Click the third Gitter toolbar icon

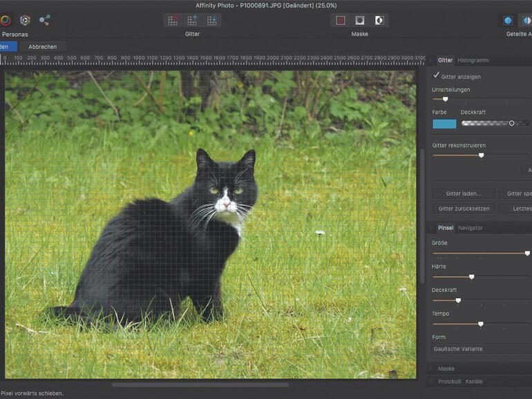(x=211, y=20)
